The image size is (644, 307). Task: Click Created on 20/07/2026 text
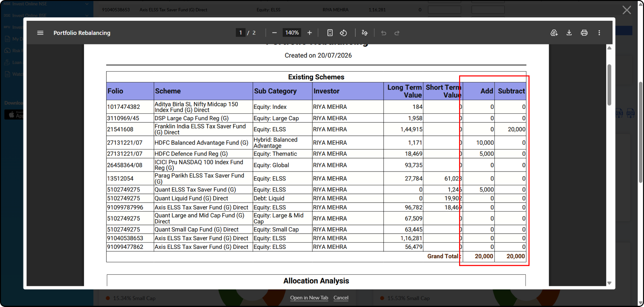point(318,55)
